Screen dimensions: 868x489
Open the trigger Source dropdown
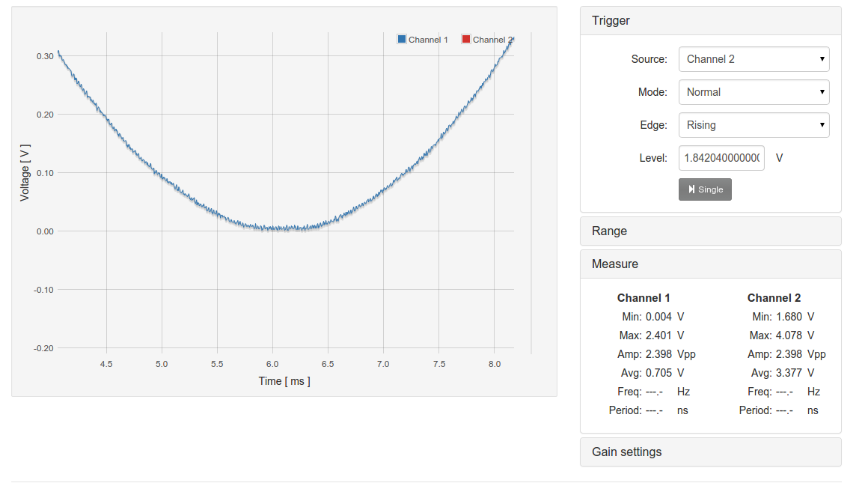click(754, 59)
